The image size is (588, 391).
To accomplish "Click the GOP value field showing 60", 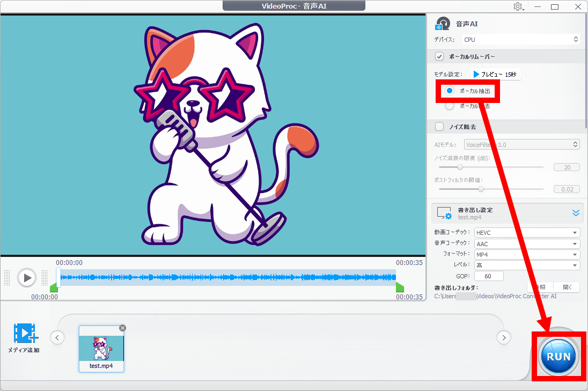I will [489, 276].
